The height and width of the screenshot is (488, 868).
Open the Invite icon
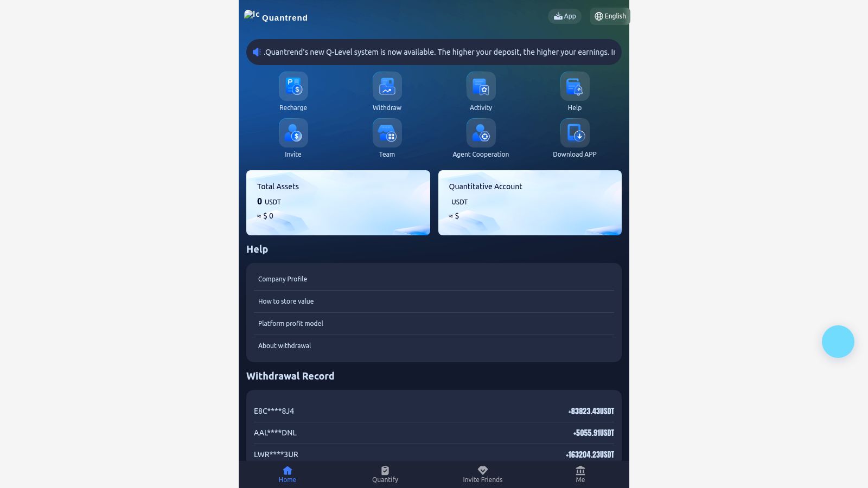pos(293,133)
